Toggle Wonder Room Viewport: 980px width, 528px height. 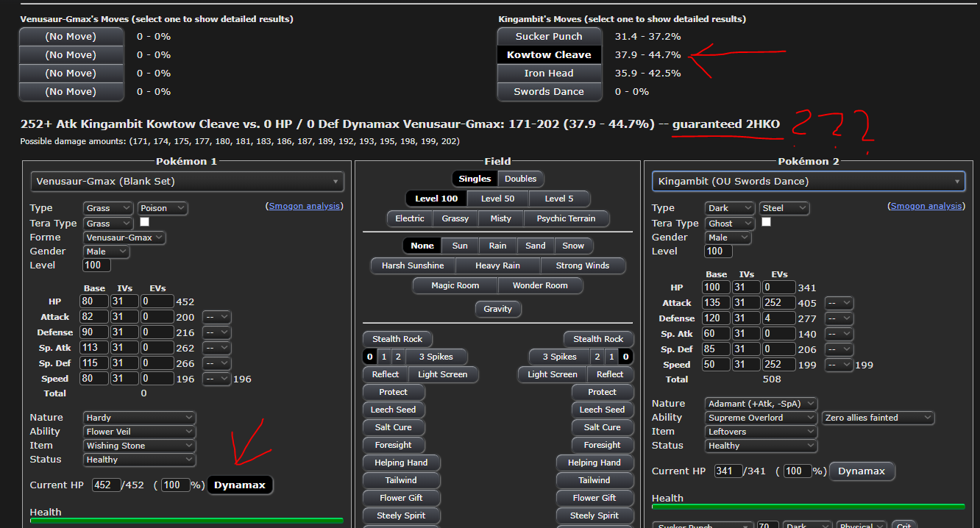(x=541, y=285)
